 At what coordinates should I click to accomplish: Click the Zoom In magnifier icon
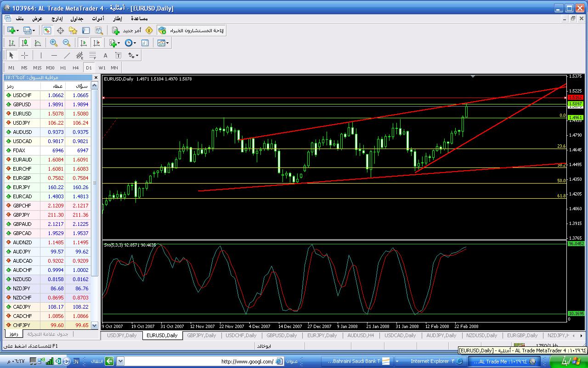point(54,43)
